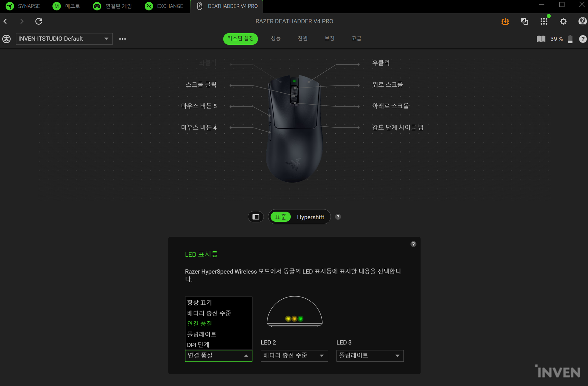Choose 폴링레이트 from the open list
The width and height of the screenshot is (588, 386).
(218, 334)
